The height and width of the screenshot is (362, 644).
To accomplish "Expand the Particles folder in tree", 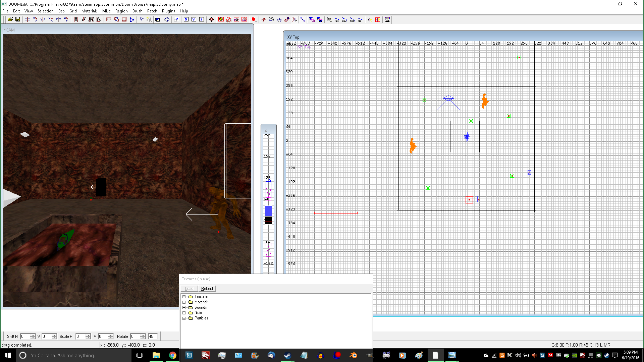I will (184, 318).
